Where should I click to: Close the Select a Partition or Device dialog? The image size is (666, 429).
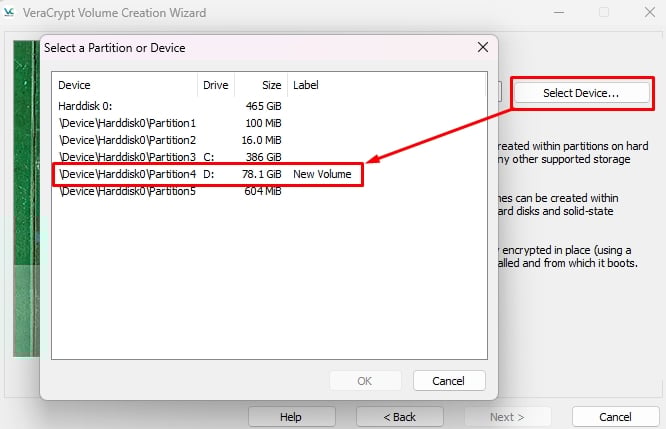point(483,47)
